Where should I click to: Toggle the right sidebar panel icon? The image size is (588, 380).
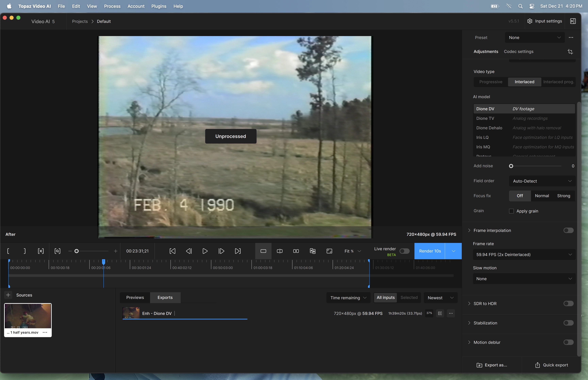coord(573,21)
